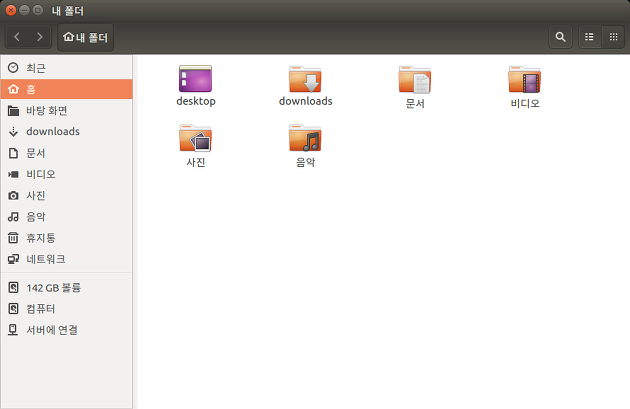
Task: Open 네트워크 in the sidebar
Action: [67, 259]
